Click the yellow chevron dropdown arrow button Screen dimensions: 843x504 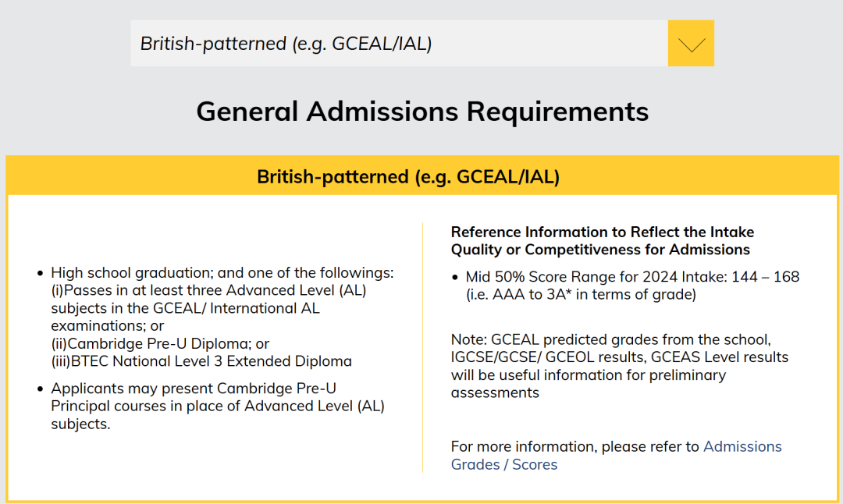691,44
